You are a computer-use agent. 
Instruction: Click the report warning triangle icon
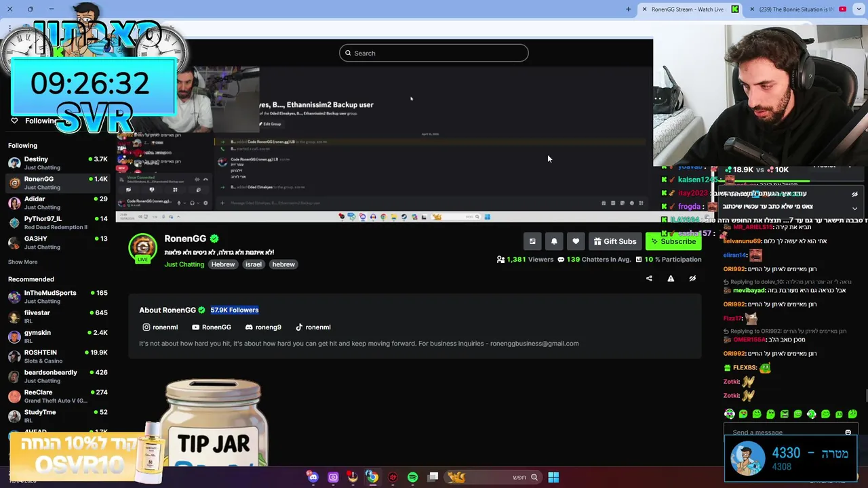click(x=671, y=279)
